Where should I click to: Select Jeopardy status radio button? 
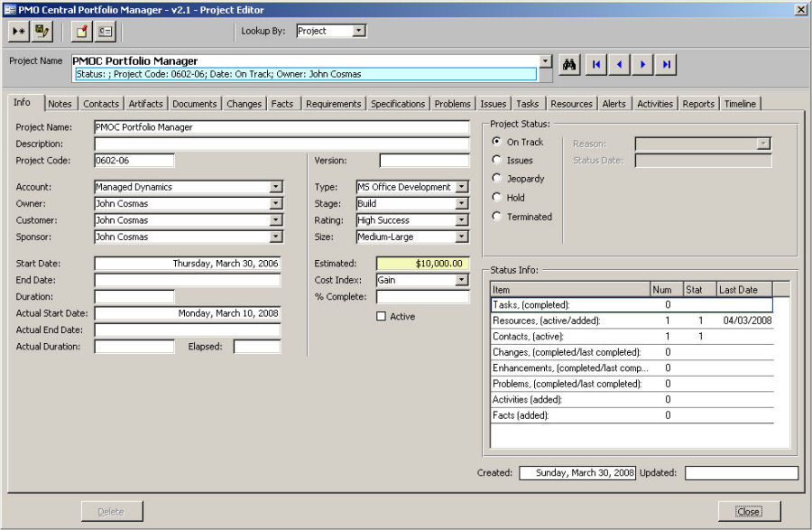(x=496, y=178)
